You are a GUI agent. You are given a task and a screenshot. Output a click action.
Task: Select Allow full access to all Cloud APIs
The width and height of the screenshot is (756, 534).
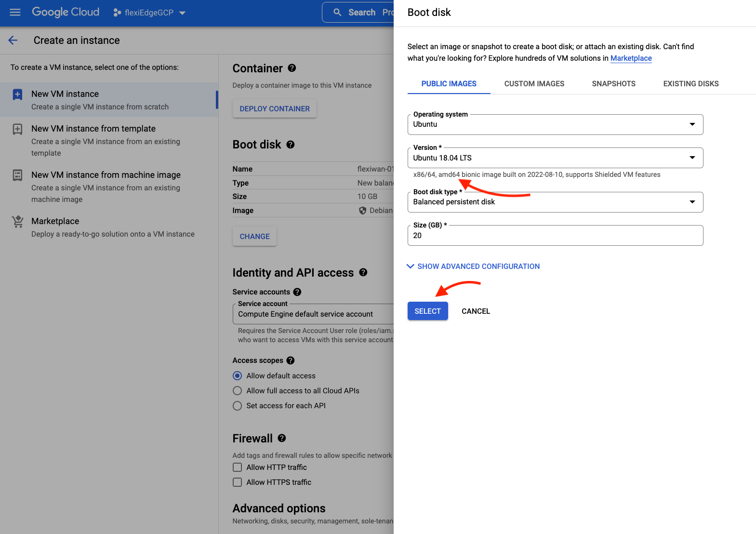point(238,391)
